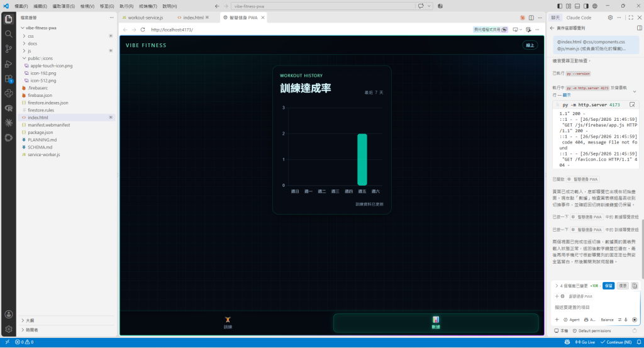644x348 pixels.
Task: Open the tools configuration icon in chat input
Action: (x=619, y=320)
